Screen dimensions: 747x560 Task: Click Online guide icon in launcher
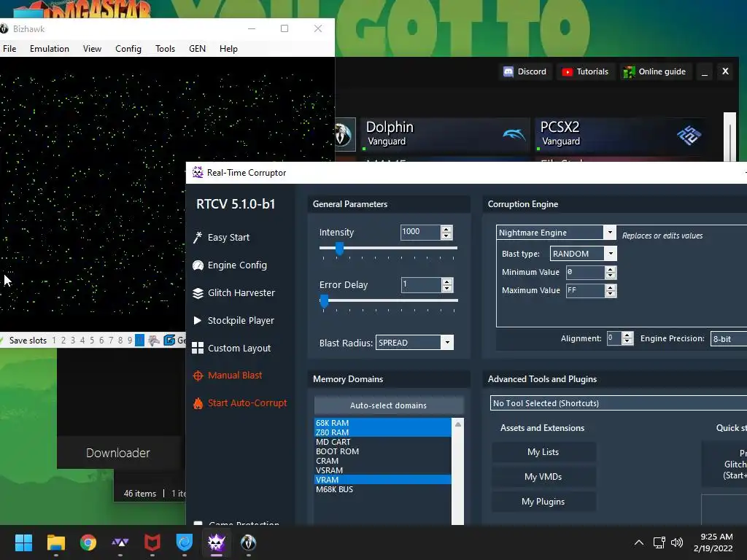point(629,72)
